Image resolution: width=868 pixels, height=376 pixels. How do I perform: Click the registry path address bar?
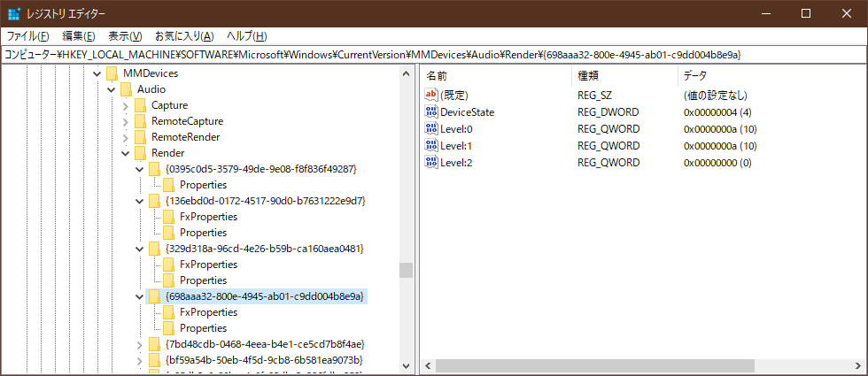(433, 55)
